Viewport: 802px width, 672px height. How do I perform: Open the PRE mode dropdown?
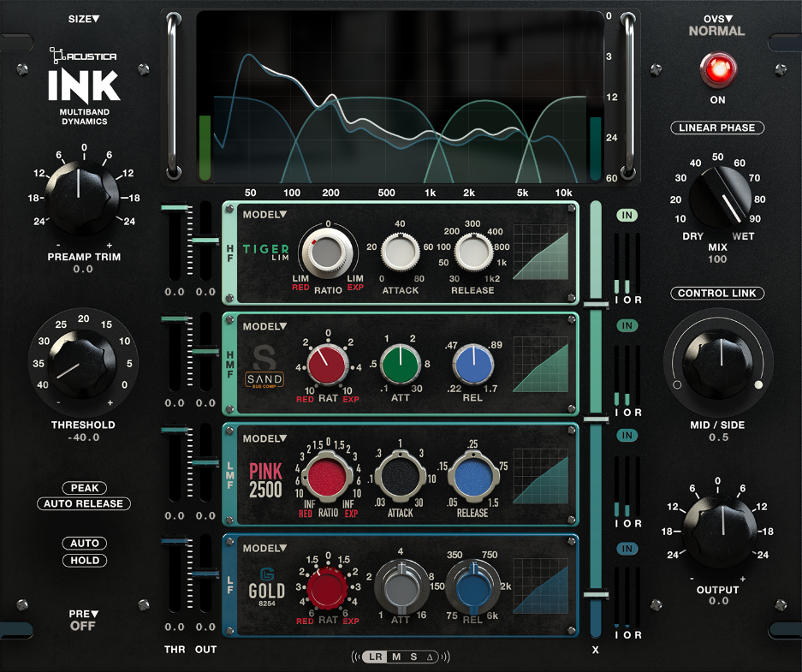tap(83, 614)
